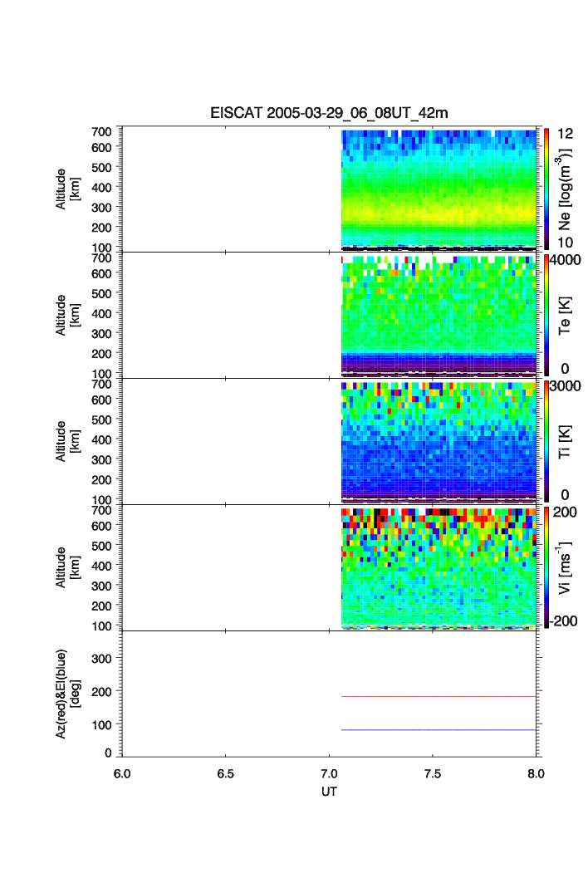The height and width of the screenshot is (883, 588).
Task: Click the UT x-axis label
Action: coord(329,792)
